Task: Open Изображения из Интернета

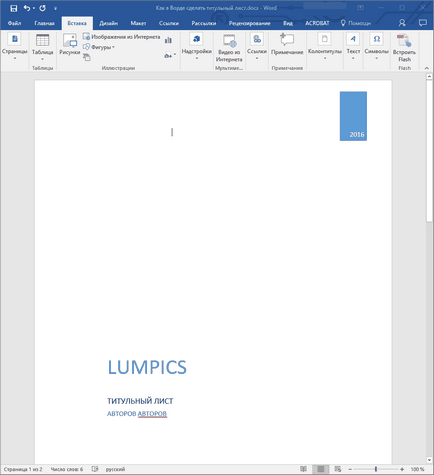Action: point(122,37)
